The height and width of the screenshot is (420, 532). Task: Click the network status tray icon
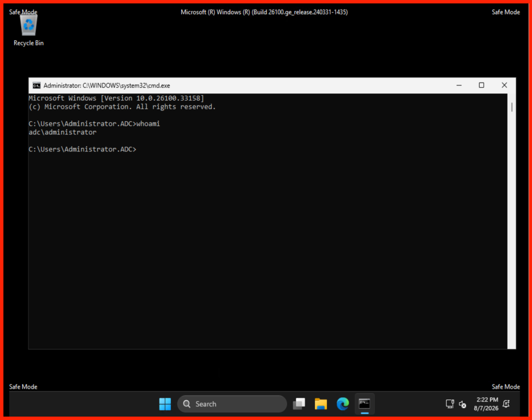point(449,403)
